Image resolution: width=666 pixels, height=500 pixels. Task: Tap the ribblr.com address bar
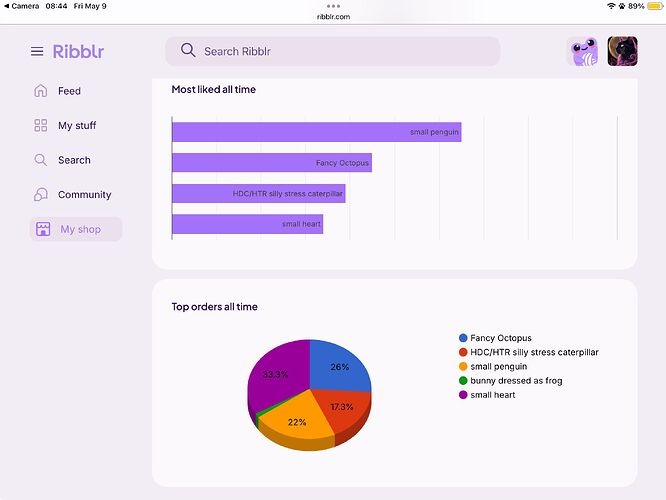point(333,17)
